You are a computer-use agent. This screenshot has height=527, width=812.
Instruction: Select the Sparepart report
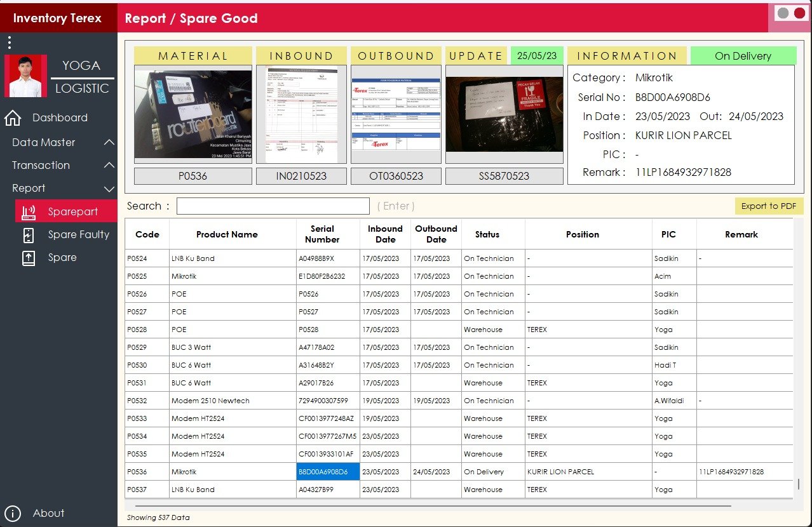(x=66, y=211)
